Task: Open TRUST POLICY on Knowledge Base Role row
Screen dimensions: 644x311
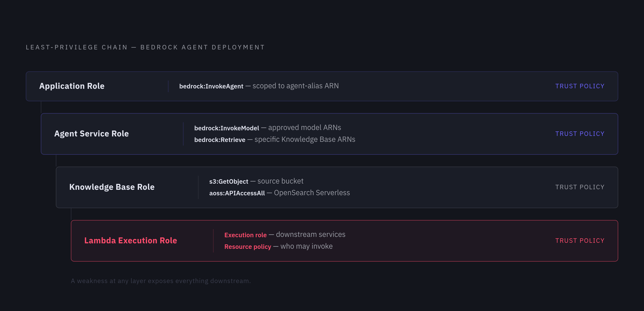Action: coord(580,187)
